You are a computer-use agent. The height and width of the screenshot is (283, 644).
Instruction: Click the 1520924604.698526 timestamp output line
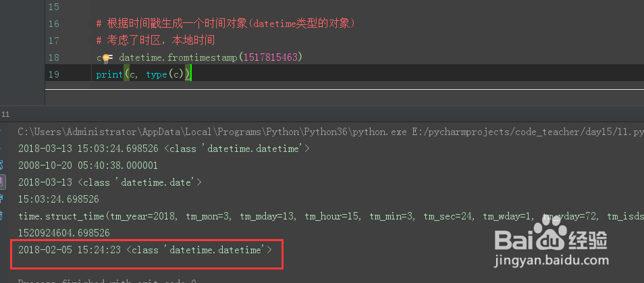[x=65, y=233]
